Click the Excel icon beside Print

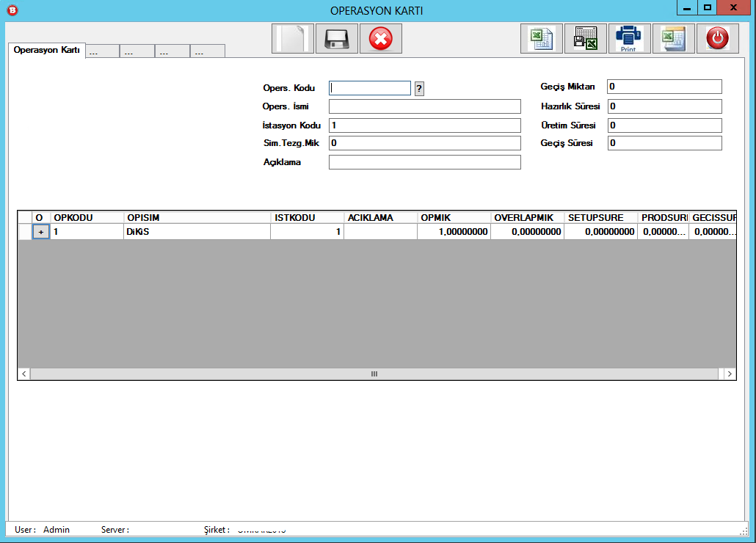tap(674, 39)
